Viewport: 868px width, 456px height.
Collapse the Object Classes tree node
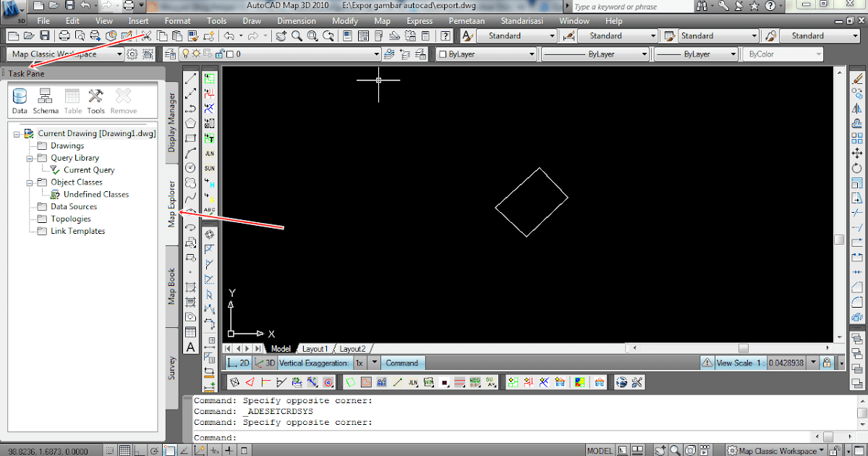click(30, 182)
